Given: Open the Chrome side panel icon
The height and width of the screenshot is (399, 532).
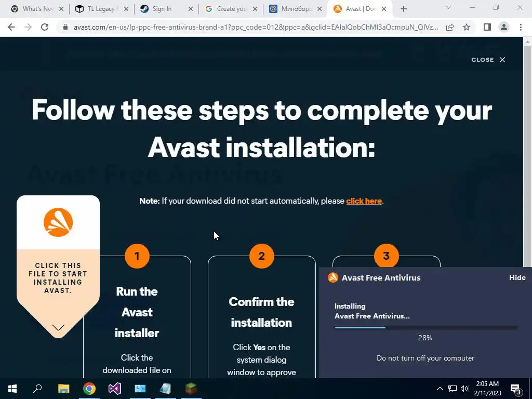Looking at the screenshot, I should [x=487, y=27].
